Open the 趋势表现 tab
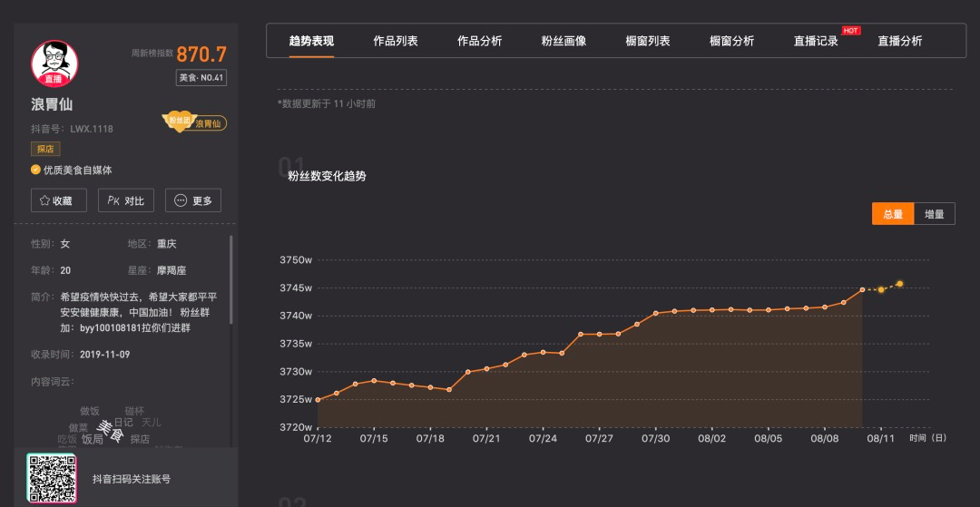This screenshot has width=980, height=507. (311, 41)
